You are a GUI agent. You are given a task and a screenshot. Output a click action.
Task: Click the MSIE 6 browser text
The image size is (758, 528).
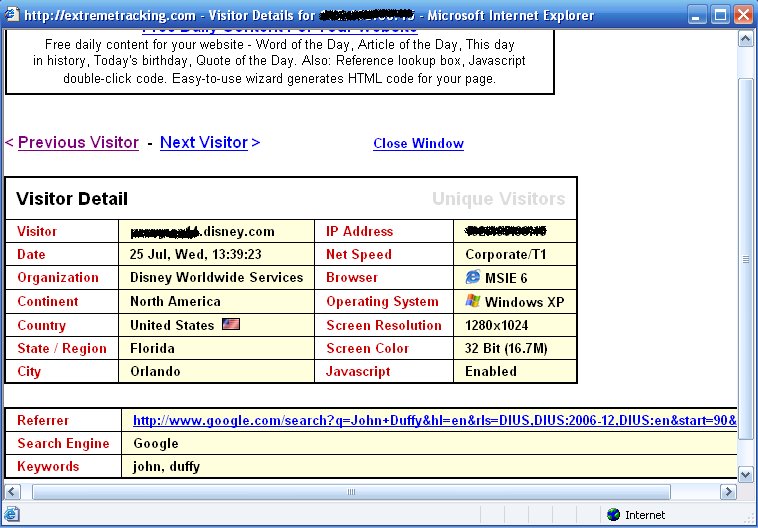[x=506, y=278]
